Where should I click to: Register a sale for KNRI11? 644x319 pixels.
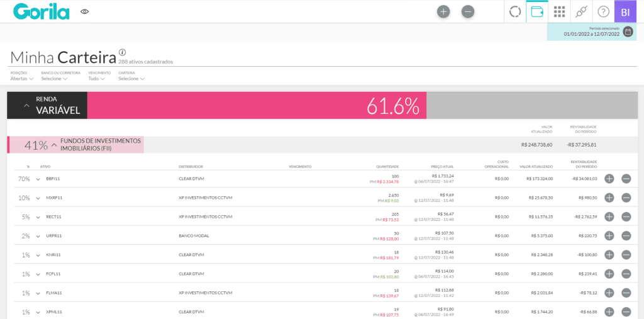tap(626, 255)
